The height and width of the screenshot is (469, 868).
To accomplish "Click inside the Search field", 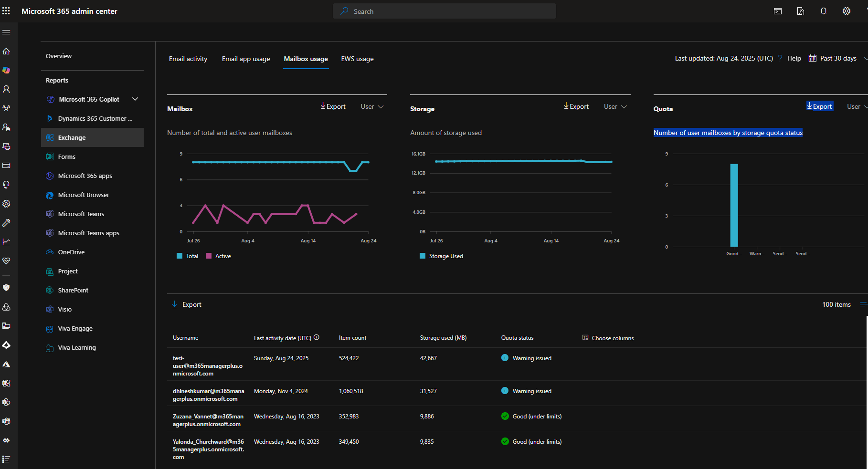I will click(444, 11).
